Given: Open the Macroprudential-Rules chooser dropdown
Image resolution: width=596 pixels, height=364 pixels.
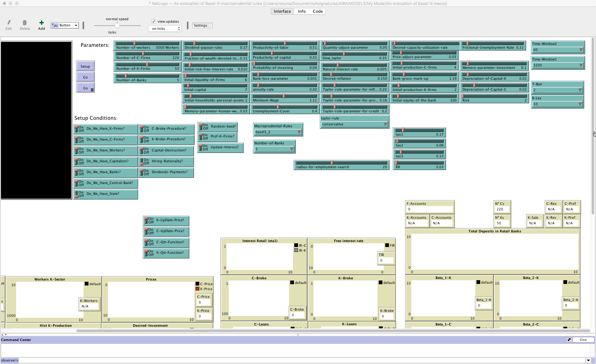Looking at the screenshot, I should click(x=277, y=132).
